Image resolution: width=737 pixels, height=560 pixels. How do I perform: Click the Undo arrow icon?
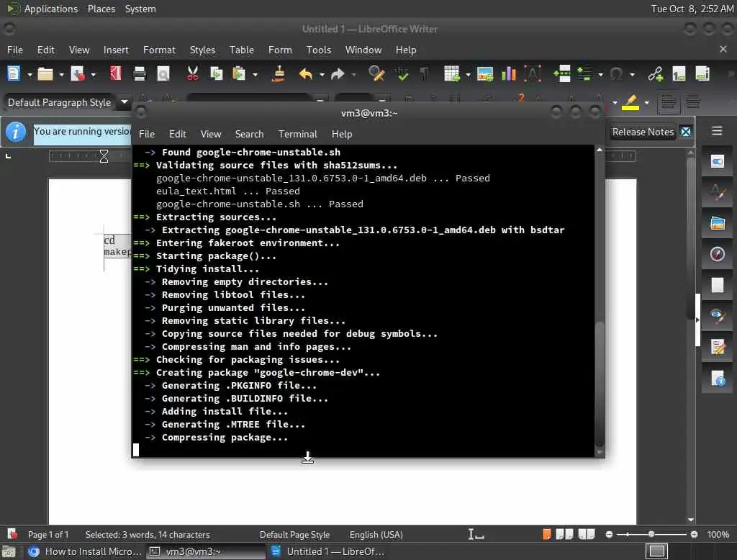pos(305,74)
